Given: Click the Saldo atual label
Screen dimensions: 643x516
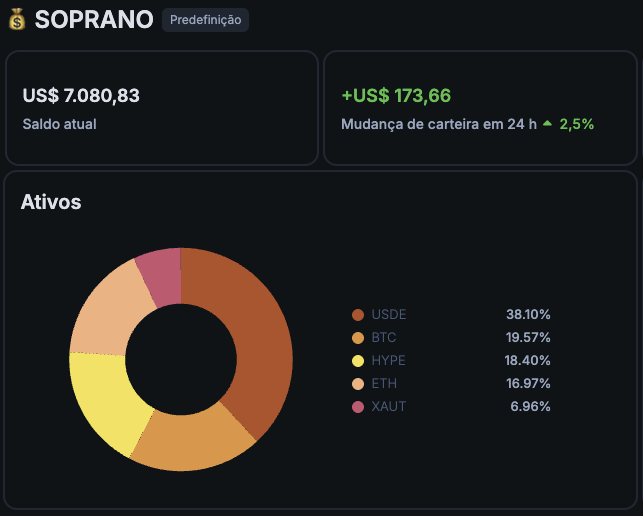Looking at the screenshot, I should coord(59,124).
